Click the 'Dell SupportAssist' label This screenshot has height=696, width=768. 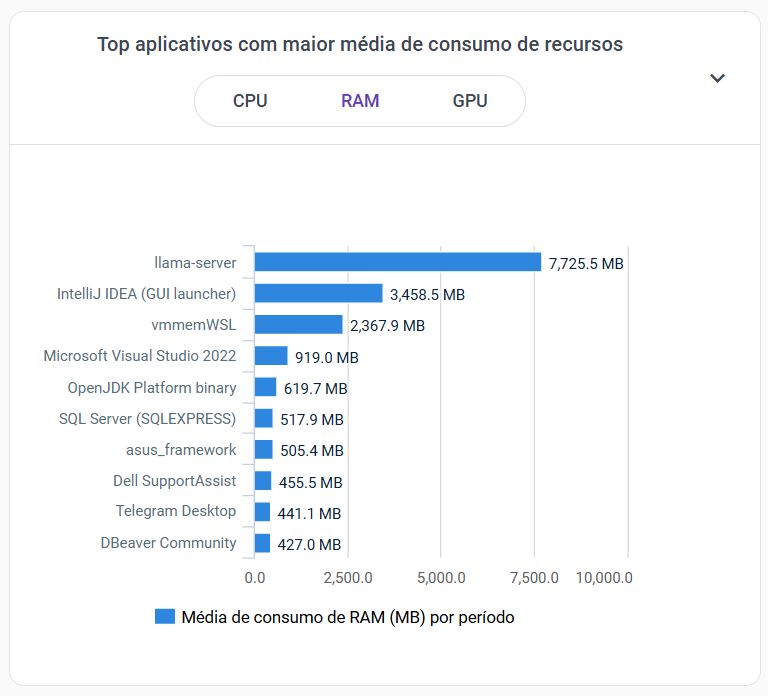[174, 481]
